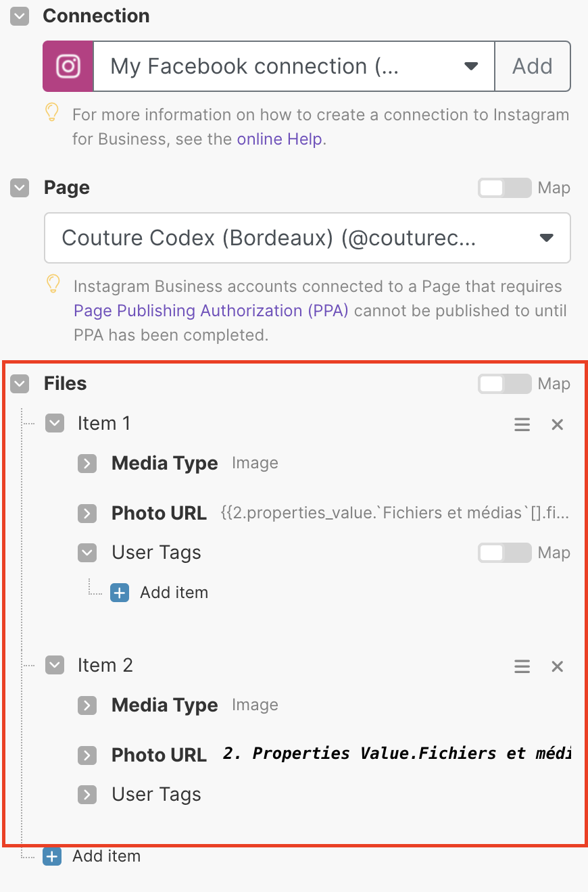Expand User Tags under Item 2
This screenshot has height=892, width=588.
click(x=87, y=795)
